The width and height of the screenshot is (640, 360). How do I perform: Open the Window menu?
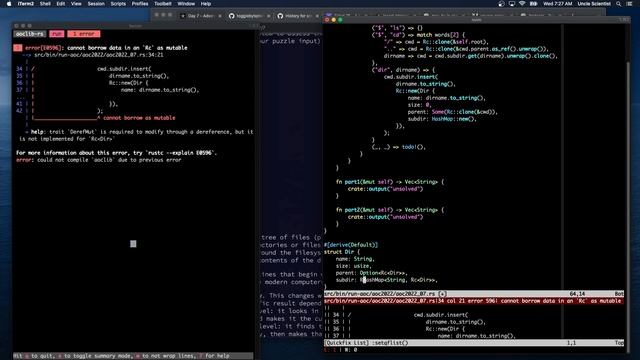[186, 4]
